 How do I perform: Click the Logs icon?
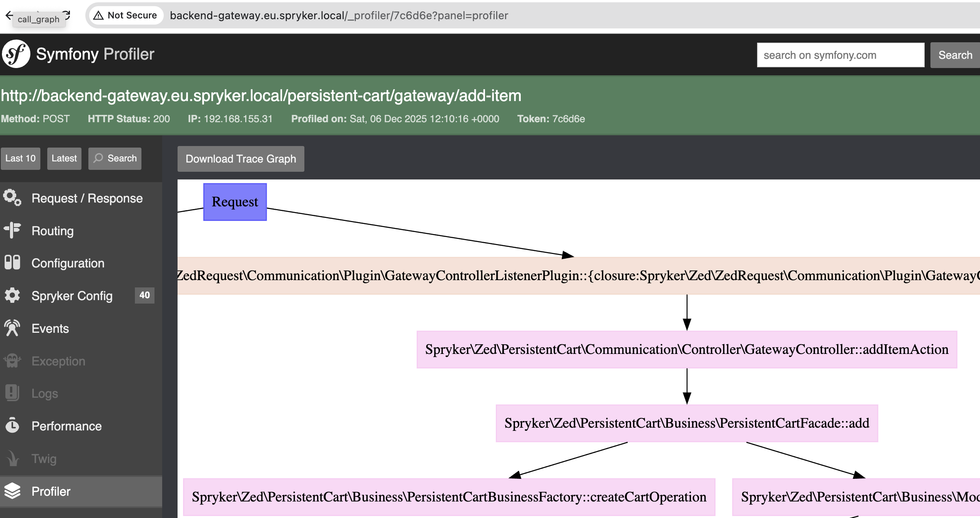[x=12, y=393]
